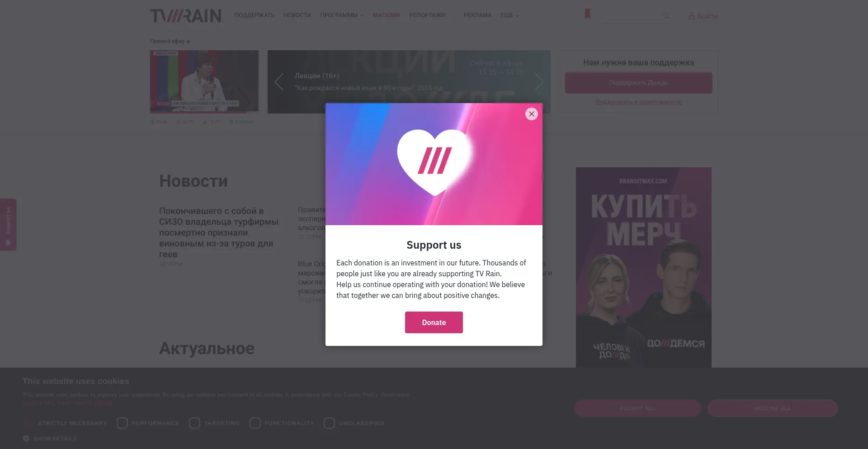Click the search magnifier icon

[666, 16]
